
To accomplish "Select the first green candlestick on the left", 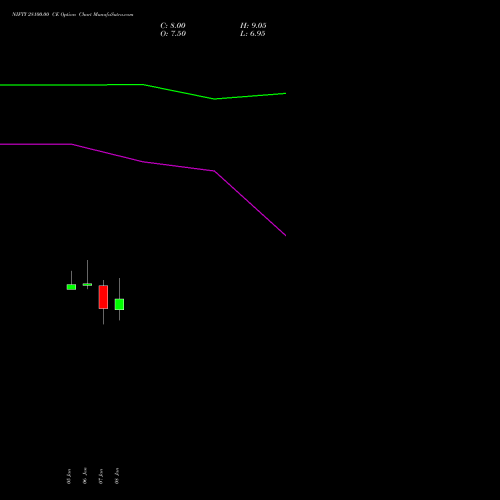I will click(71, 287).
